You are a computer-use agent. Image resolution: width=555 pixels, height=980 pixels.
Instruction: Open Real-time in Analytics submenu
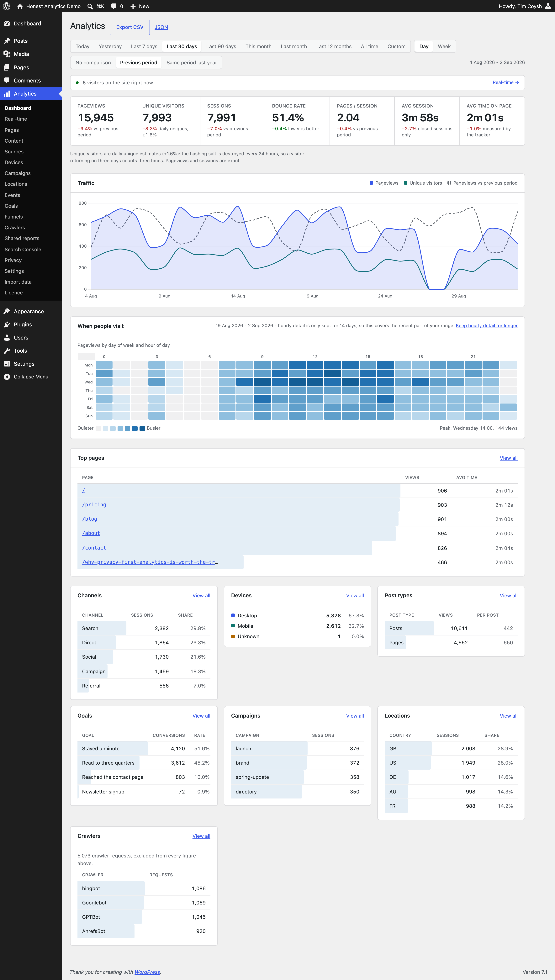click(x=16, y=119)
